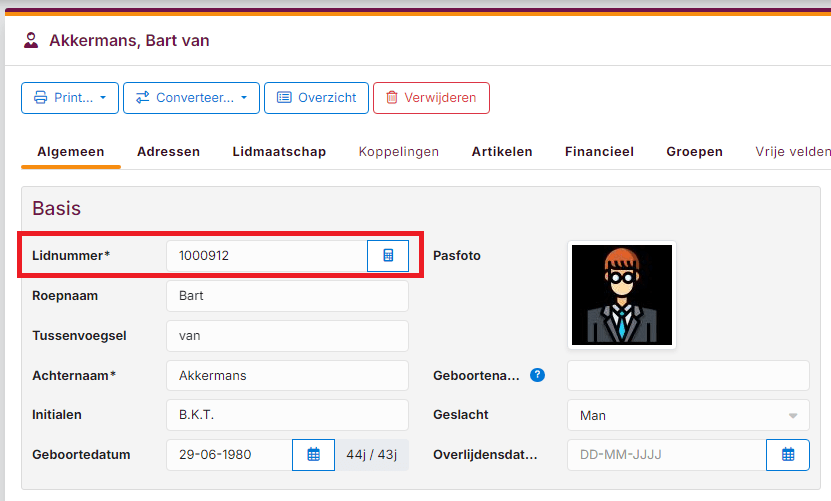The height and width of the screenshot is (501, 831).
Task: Click the empty Geboortenaam input field
Action: click(x=688, y=375)
